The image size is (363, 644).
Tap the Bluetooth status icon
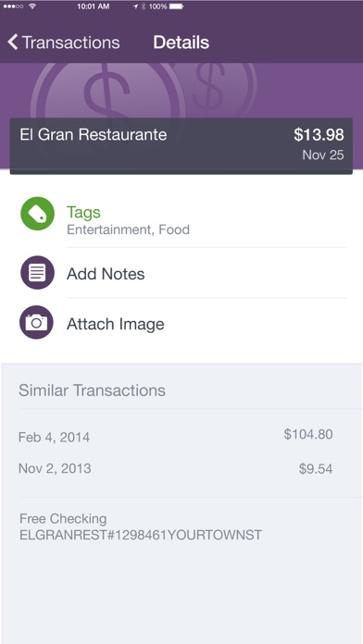pos(144,6)
